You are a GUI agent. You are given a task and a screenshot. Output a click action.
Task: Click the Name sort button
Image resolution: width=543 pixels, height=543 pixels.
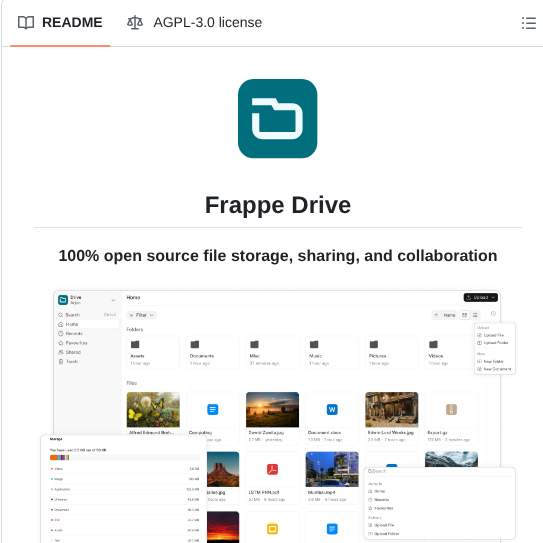[449, 315]
